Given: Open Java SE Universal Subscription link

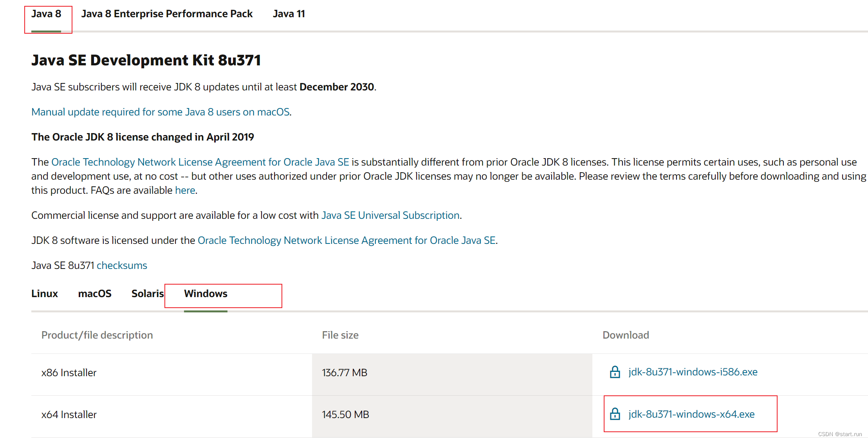Looking at the screenshot, I should click(390, 215).
